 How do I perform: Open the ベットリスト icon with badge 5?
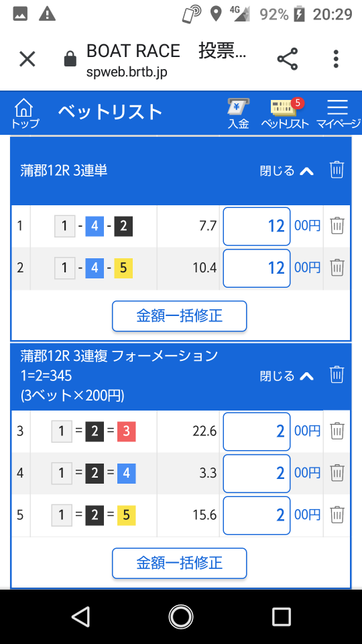pos(285,113)
